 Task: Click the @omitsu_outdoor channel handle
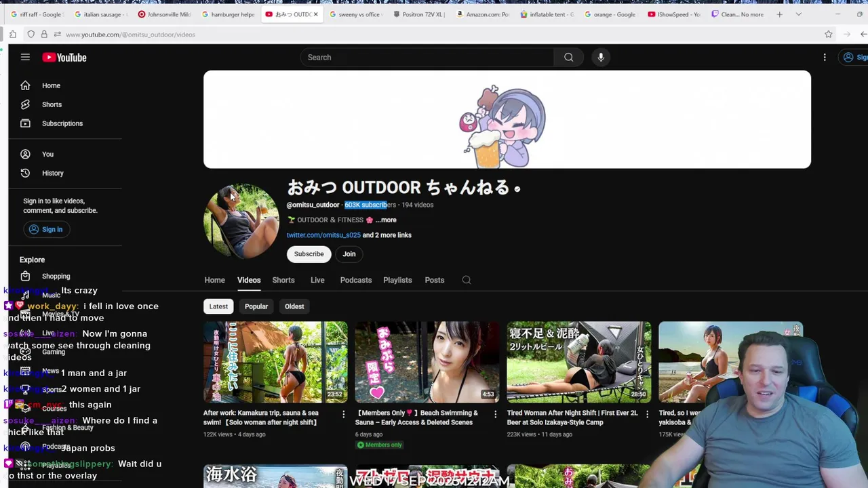[313, 205]
